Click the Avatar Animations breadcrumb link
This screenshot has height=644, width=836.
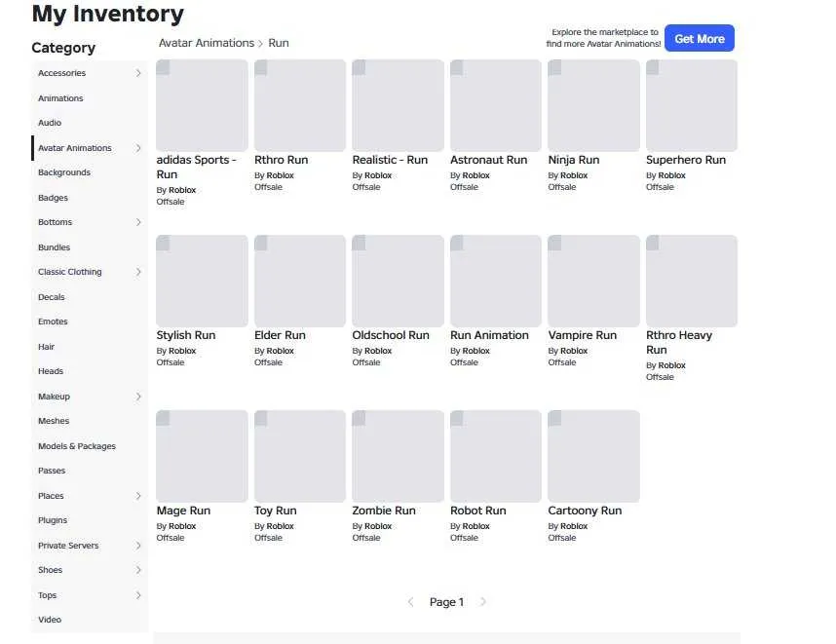pos(207,43)
